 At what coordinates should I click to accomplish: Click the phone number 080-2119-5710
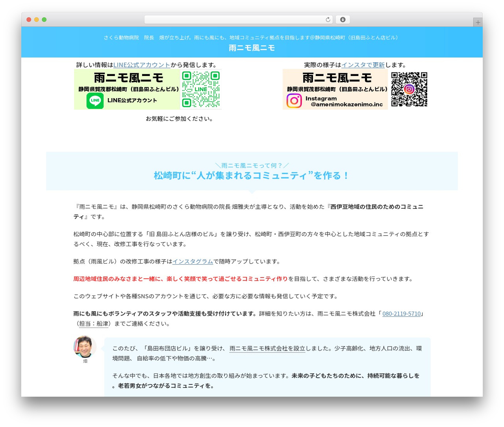(402, 314)
